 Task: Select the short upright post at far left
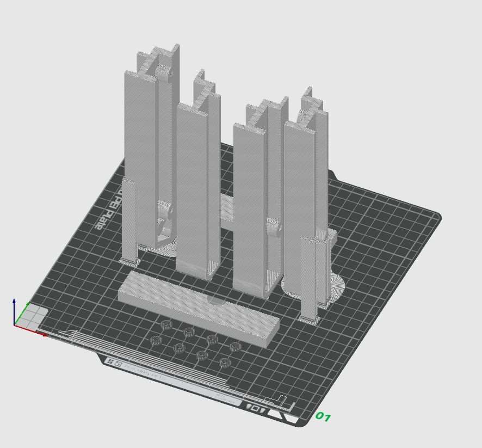point(129,220)
